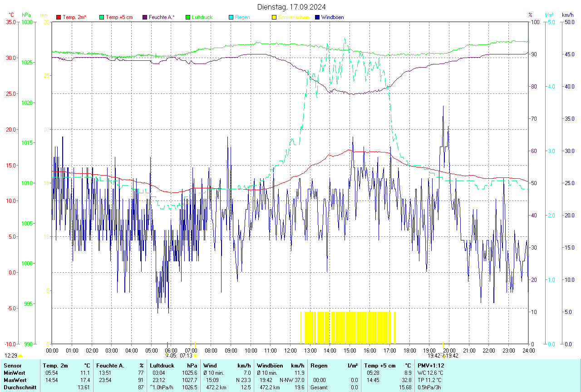This screenshot has height=392, width=581.
Task: Click the Durchschnitt row header
Action: (x=20, y=387)
